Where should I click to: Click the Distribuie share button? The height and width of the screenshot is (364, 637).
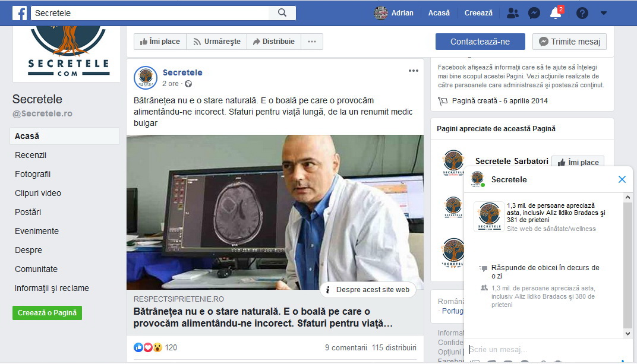(x=274, y=42)
